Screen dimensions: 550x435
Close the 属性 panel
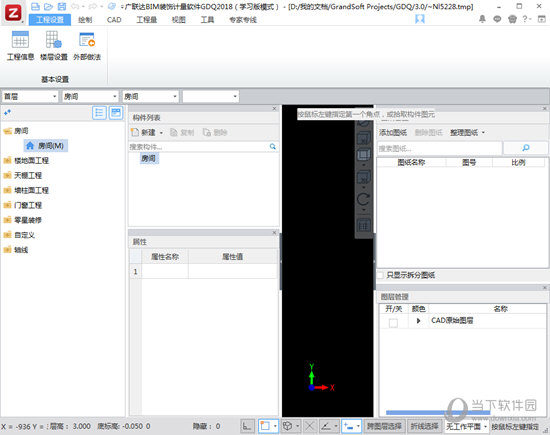tap(275, 233)
